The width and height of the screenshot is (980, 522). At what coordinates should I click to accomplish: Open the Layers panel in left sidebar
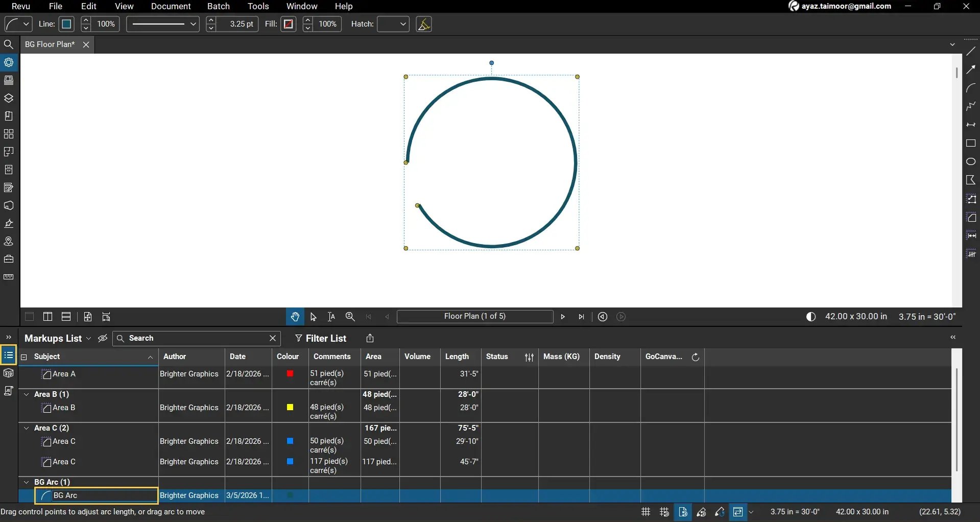(x=9, y=98)
